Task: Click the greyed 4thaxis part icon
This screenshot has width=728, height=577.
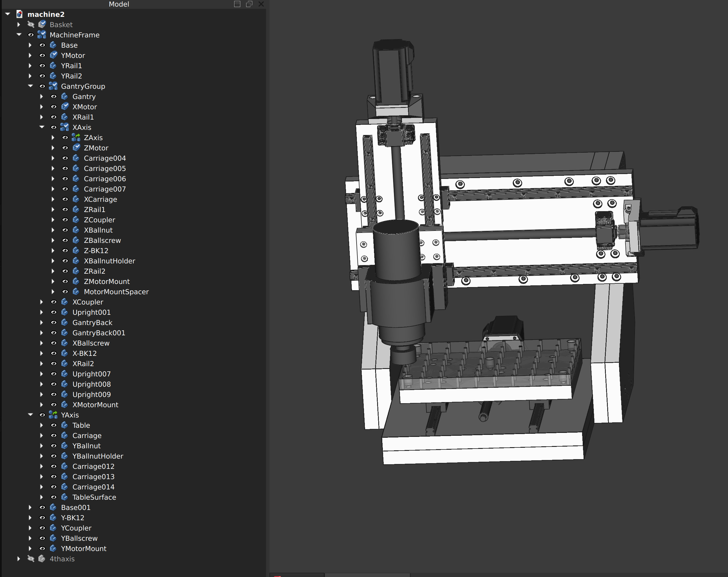Action: 42,559
